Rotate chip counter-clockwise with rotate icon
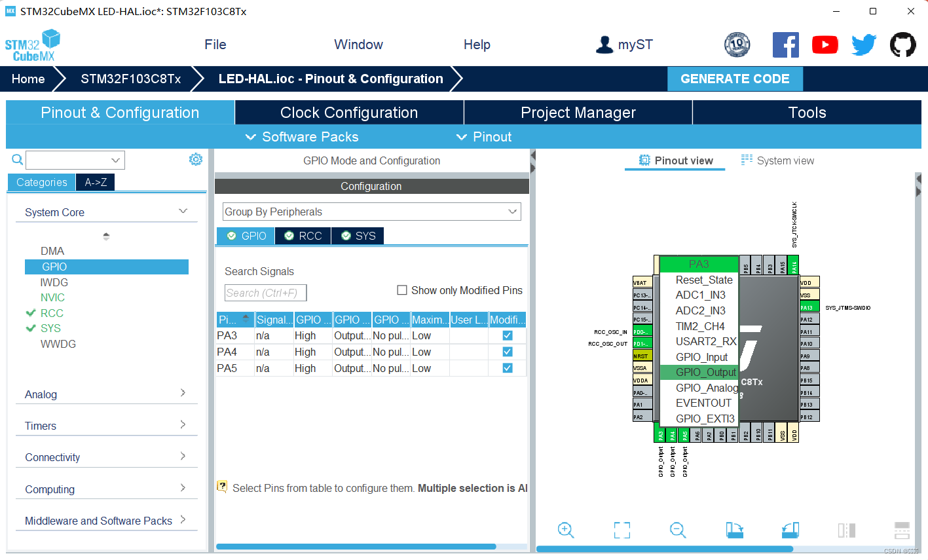Image resolution: width=928 pixels, height=560 pixels. 790,530
